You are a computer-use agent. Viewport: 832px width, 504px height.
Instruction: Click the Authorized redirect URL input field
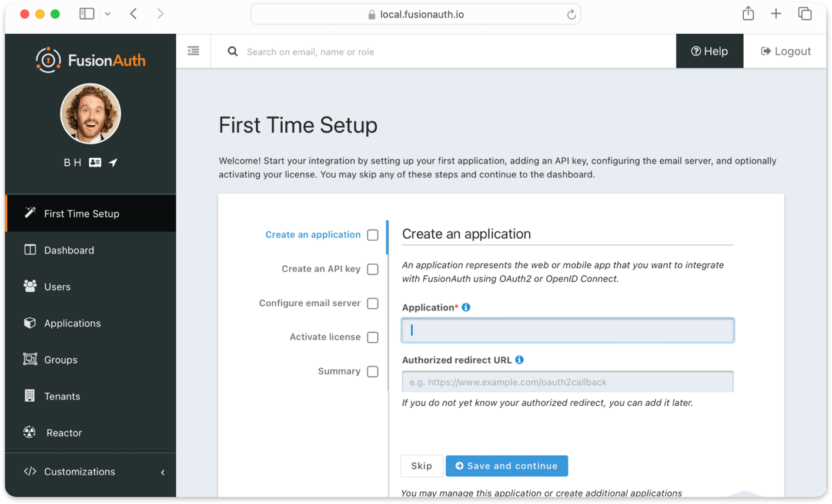pyautogui.click(x=567, y=382)
